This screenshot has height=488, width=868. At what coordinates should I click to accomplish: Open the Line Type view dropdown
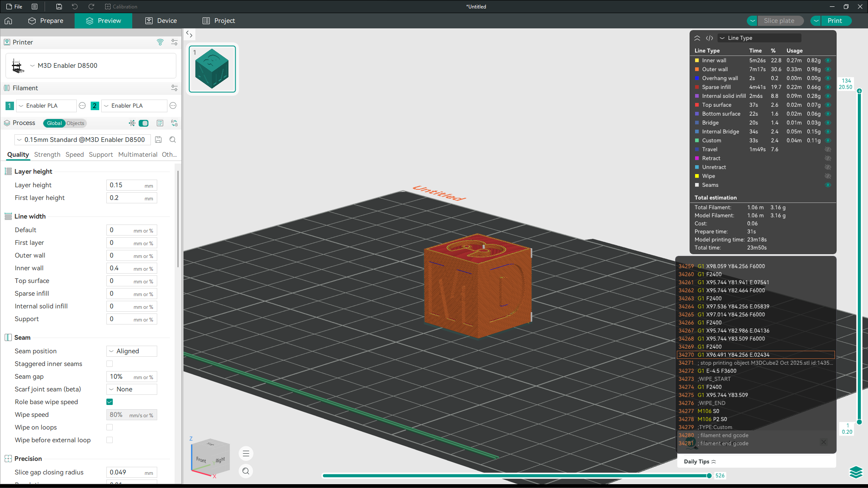[x=759, y=38]
